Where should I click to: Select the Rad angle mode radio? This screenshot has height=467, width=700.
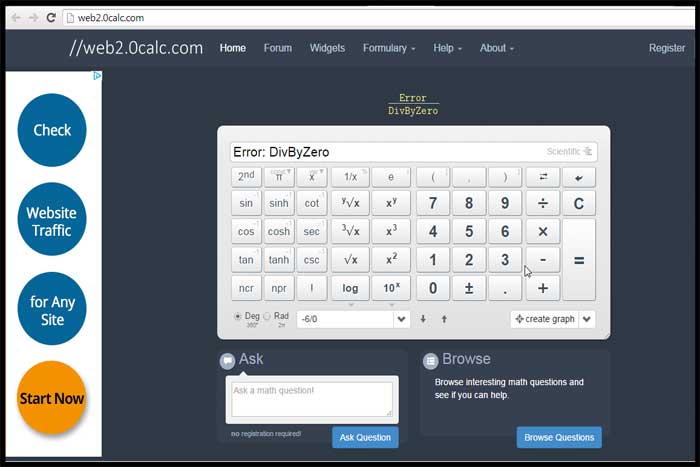point(267,316)
